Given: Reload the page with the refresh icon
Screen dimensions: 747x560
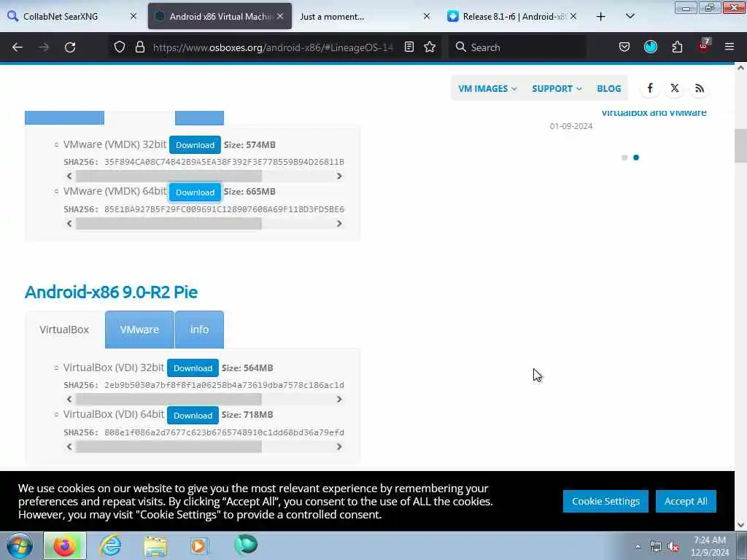Looking at the screenshot, I should (70, 47).
